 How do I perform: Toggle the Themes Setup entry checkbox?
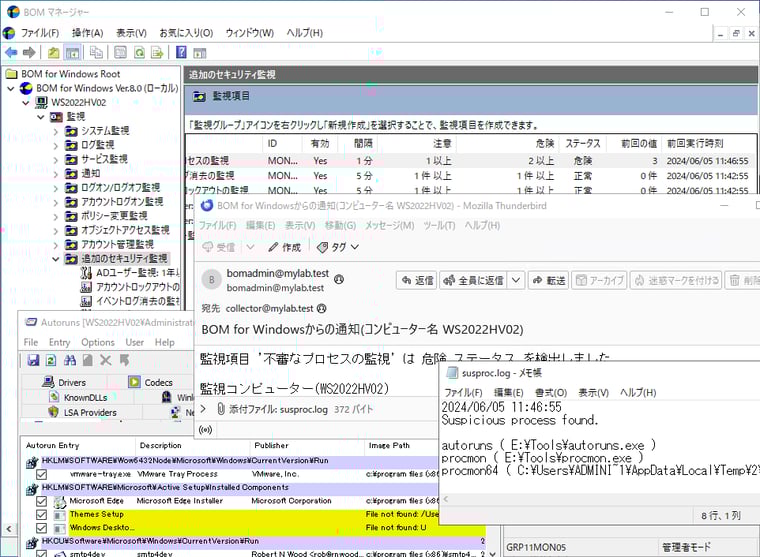pyautogui.click(x=42, y=515)
